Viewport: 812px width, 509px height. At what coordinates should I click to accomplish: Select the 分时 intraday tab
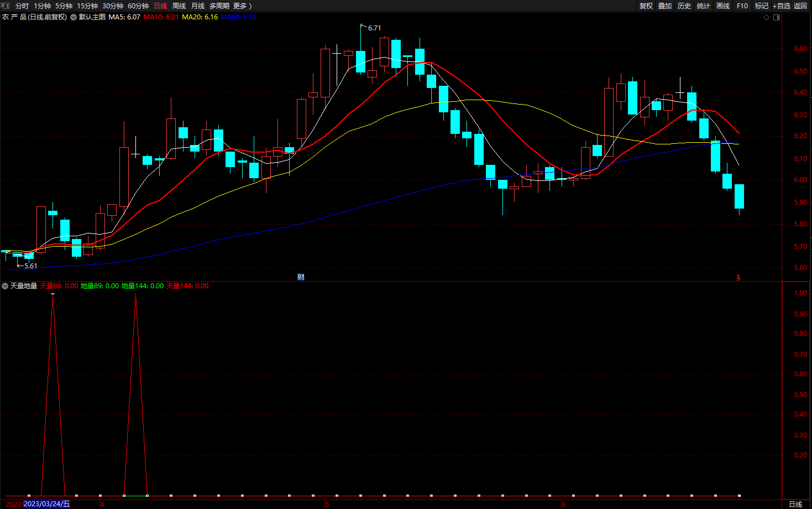point(22,6)
